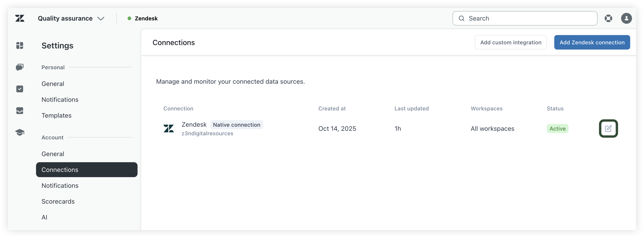The height and width of the screenshot is (238, 644).
Task: Select the Conversations chat bubble icon
Action: (20, 67)
